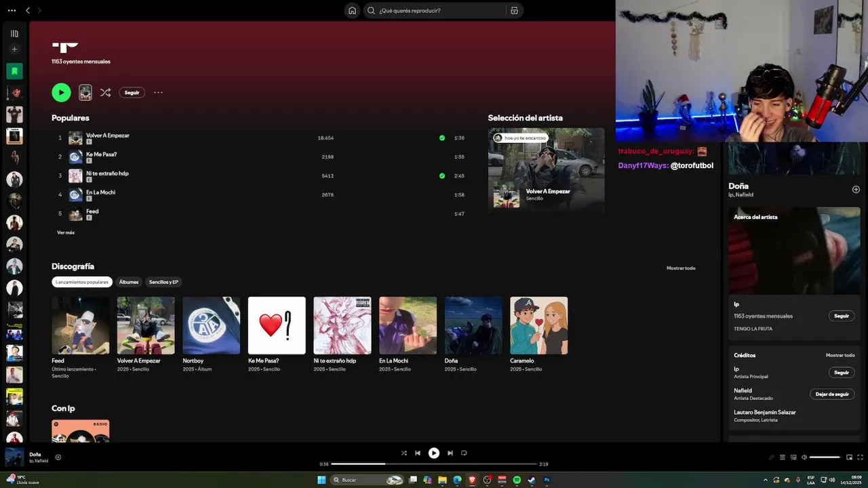This screenshot has width=868, height=488.
Task: Select the song Ke Me Pasa? in Populares
Action: (101, 154)
